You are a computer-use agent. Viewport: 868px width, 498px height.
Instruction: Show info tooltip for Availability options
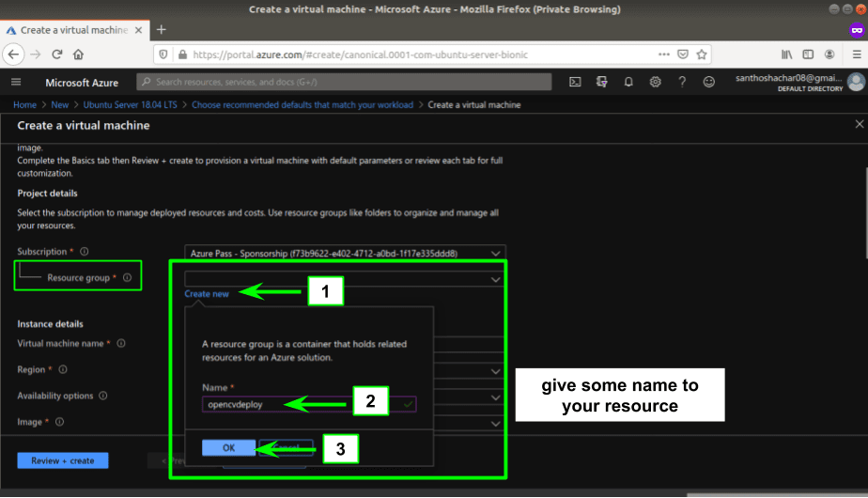(x=103, y=396)
